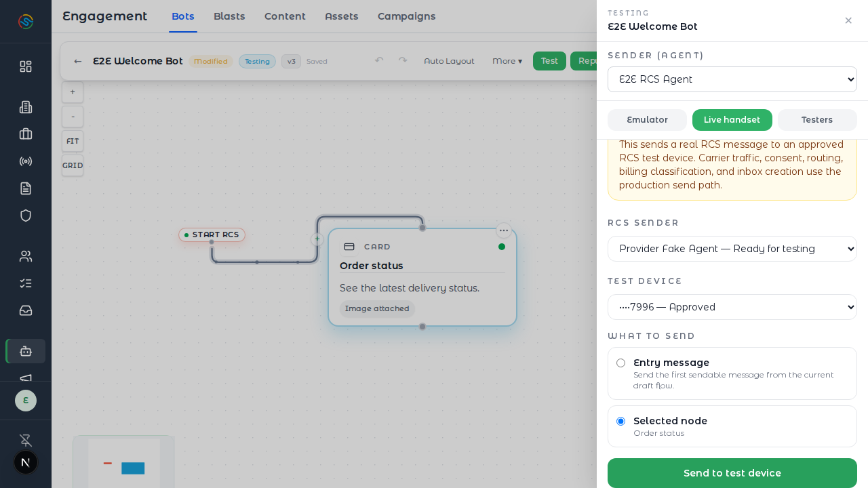
Task: Open the building icon in the sidebar
Action: 26,107
